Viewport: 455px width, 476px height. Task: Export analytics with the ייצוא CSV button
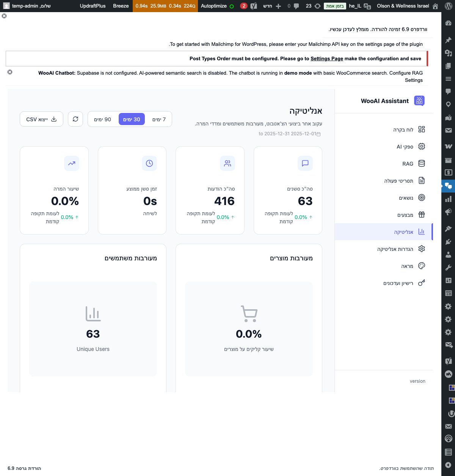coord(41,119)
